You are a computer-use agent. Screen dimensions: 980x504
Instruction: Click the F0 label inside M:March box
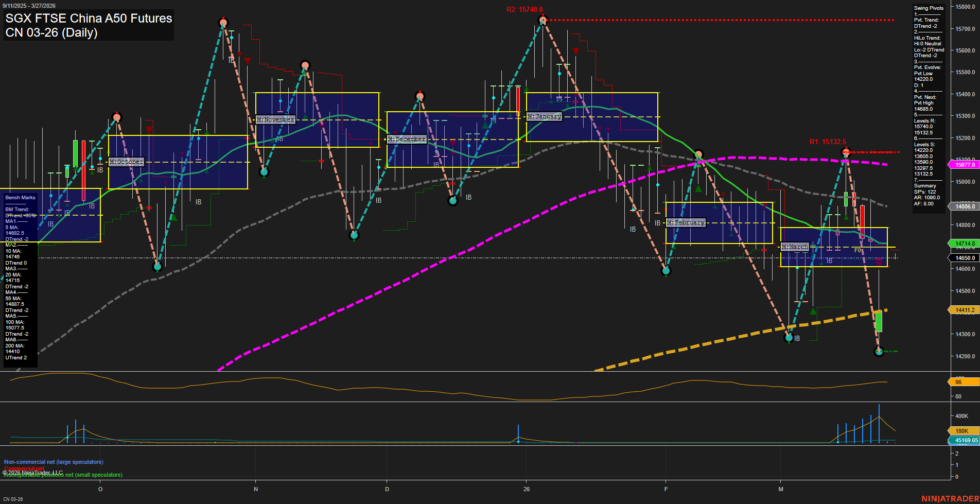point(857,251)
